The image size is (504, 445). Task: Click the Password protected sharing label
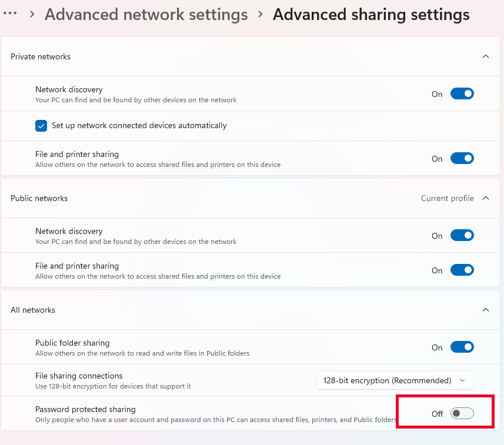85,409
